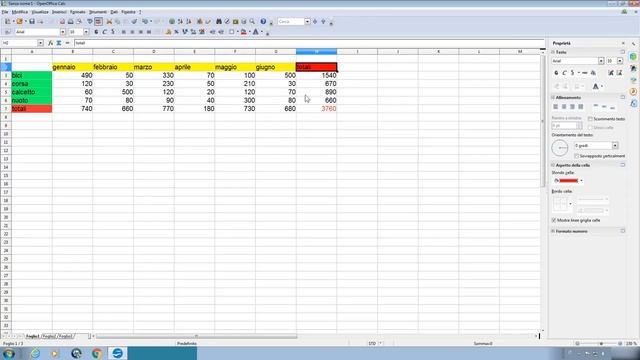Image resolution: width=640 pixels, height=360 pixels.
Task: Click the text orientation dial
Action: point(560,148)
